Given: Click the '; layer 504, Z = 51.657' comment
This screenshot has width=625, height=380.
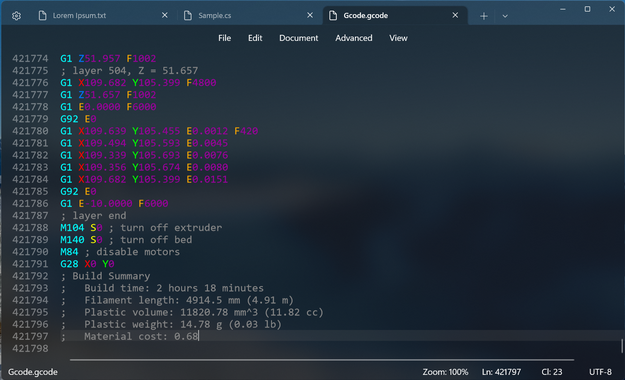Looking at the screenshot, I should click(x=129, y=71).
